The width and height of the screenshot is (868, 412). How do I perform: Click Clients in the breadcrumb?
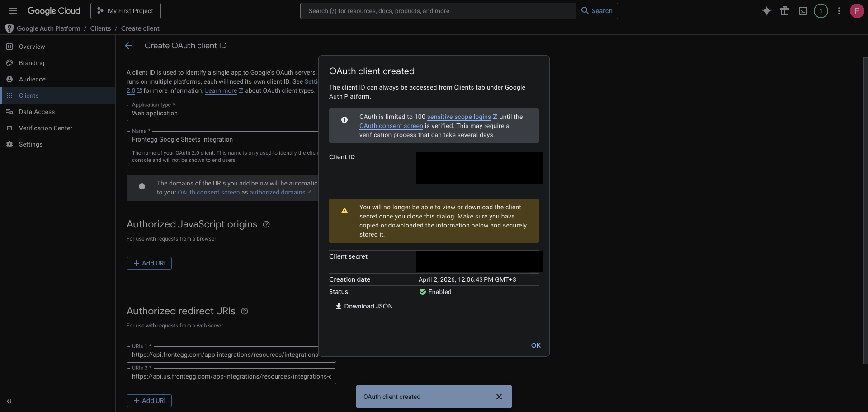pyautogui.click(x=100, y=28)
